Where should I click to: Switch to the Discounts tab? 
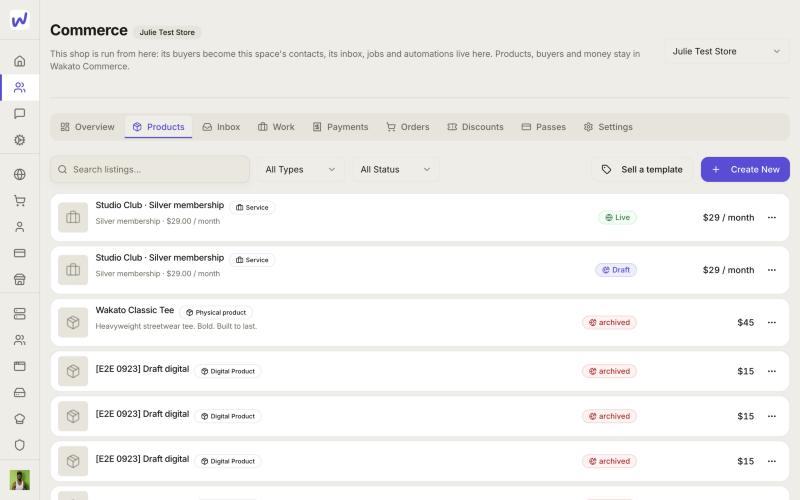[x=475, y=127]
